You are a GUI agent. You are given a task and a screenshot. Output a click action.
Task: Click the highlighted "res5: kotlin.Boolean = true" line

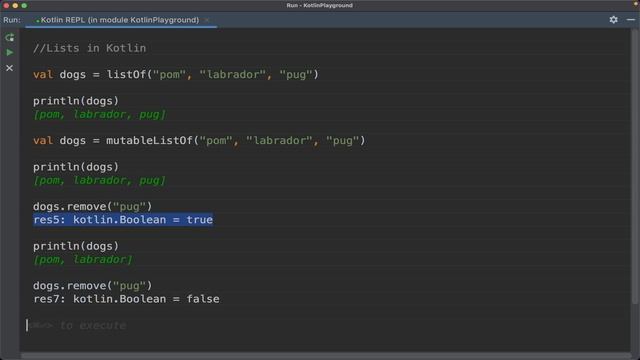(123, 220)
